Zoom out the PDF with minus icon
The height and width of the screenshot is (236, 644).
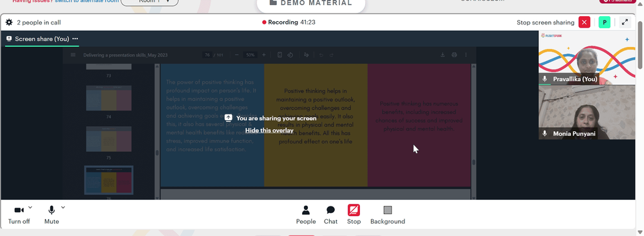point(236,55)
